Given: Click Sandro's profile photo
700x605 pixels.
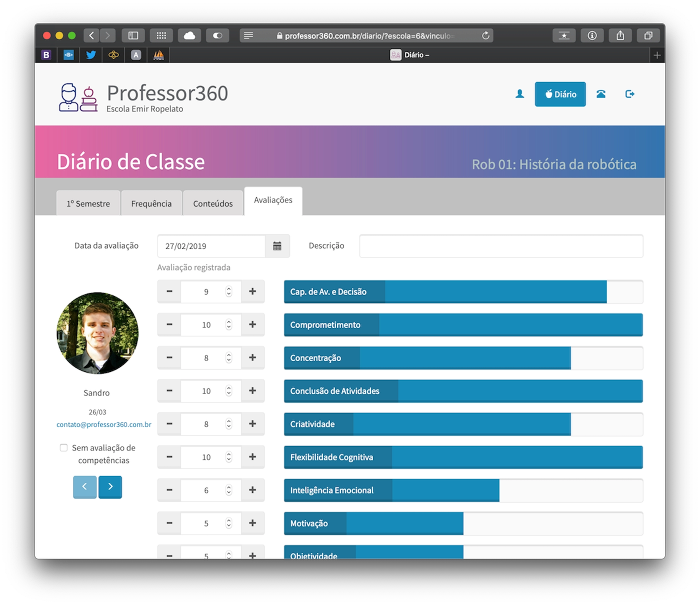Looking at the screenshot, I should pos(97,333).
